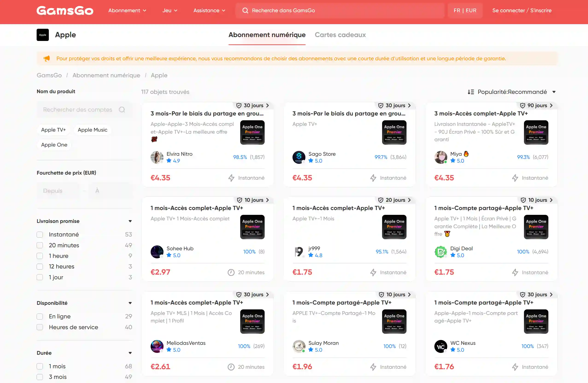Click the Depuis minimum price field

58,191
